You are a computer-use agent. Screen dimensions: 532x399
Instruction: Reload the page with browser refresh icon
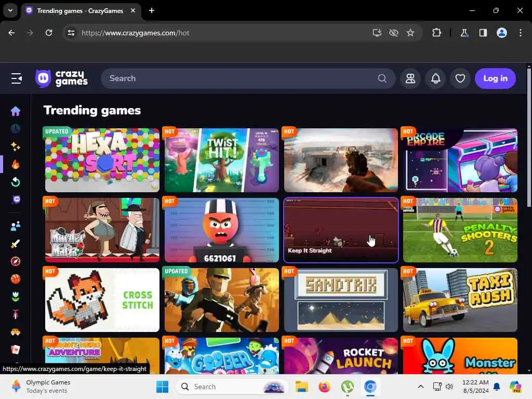[x=49, y=33]
